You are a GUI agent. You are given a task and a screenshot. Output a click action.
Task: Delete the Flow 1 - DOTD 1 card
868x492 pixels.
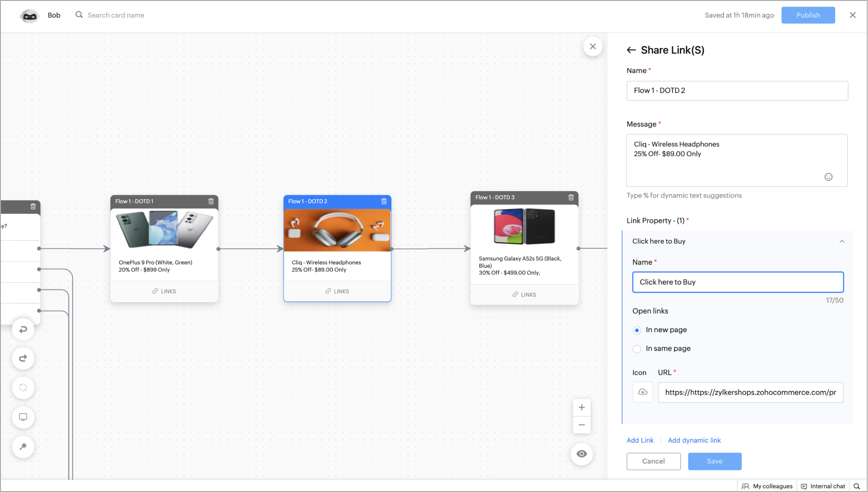(211, 201)
